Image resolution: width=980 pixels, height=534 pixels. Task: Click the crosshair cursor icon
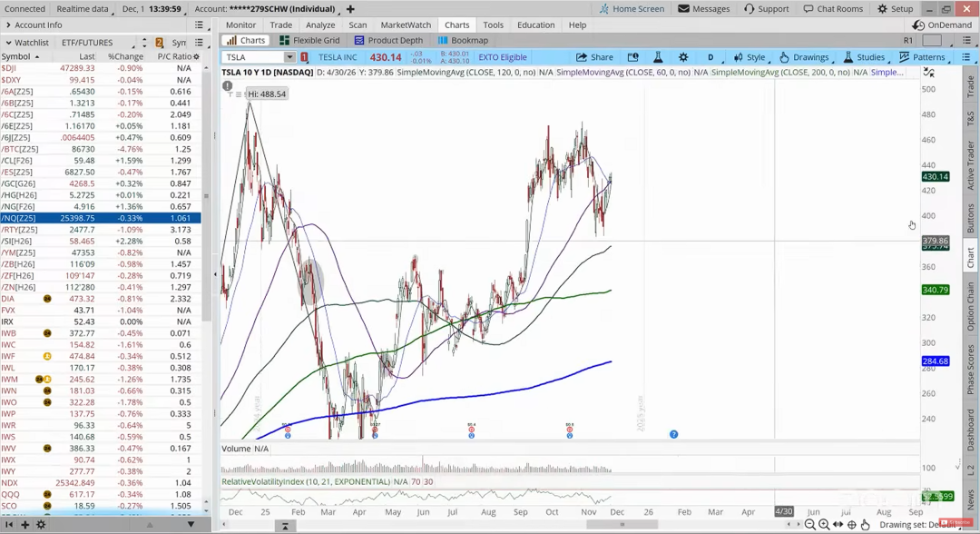(x=851, y=525)
